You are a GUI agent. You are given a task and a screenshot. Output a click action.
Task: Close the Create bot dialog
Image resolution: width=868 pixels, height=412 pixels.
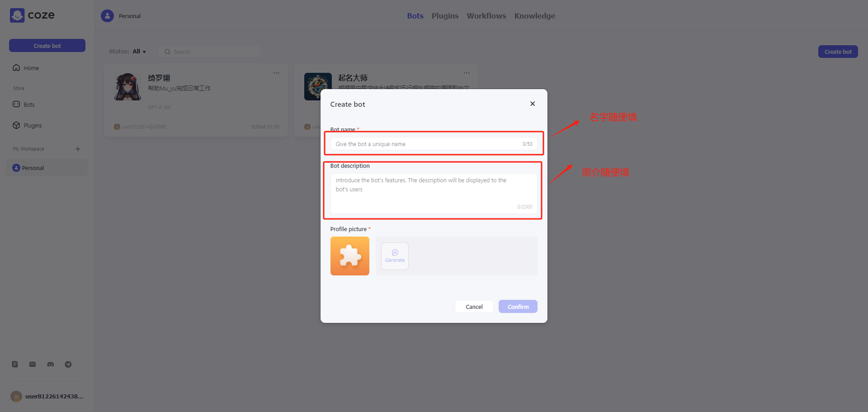pos(533,104)
